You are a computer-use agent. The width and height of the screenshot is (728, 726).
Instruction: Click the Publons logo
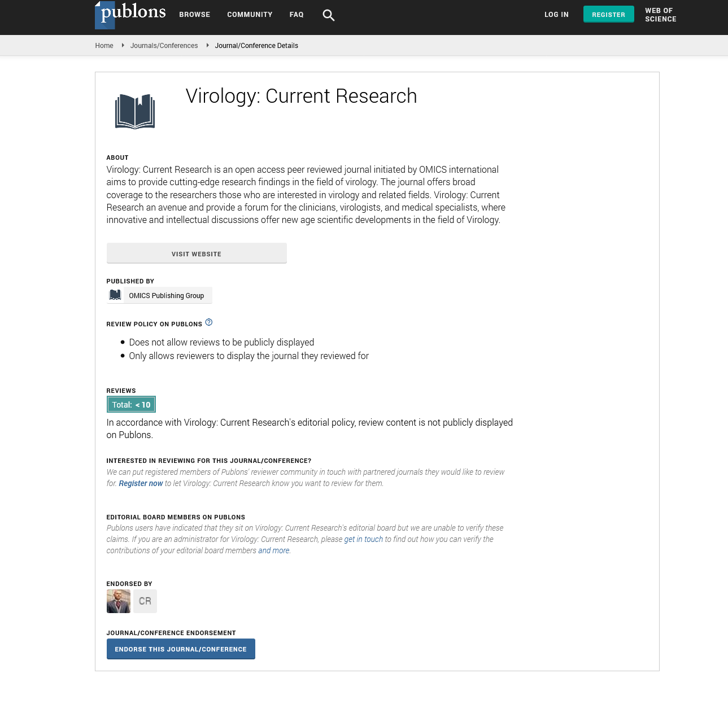pyautogui.click(x=130, y=15)
